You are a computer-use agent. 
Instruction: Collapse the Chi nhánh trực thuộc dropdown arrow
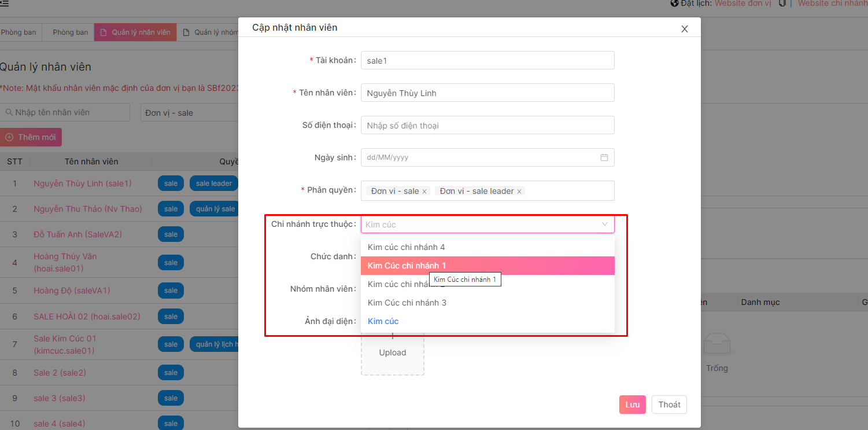coord(604,224)
